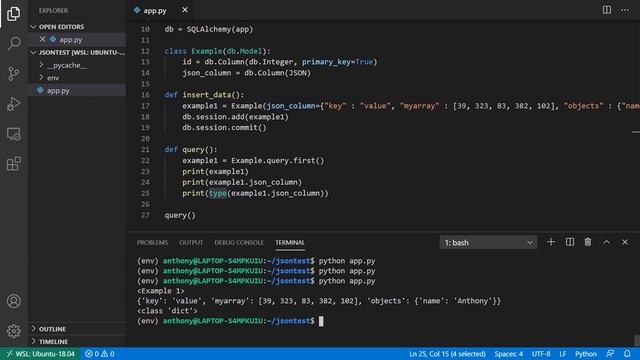
Task: Click line number 25 in the gutter
Action: pos(145,193)
